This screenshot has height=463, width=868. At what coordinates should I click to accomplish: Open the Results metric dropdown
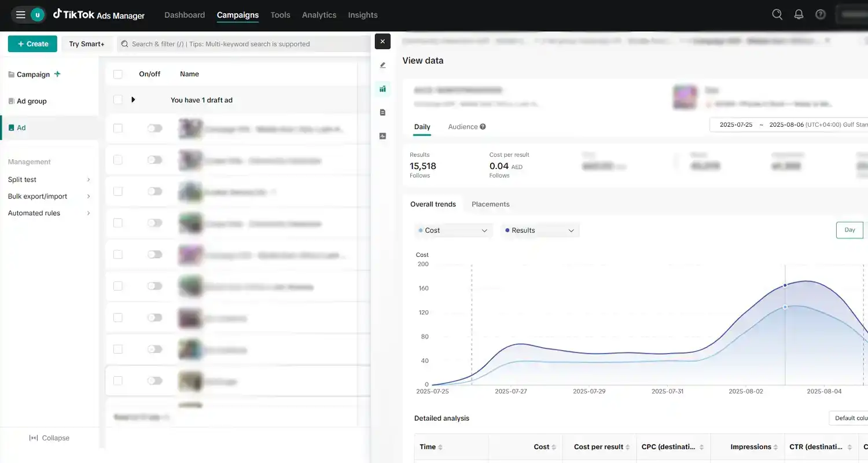[x=539, y=230]
